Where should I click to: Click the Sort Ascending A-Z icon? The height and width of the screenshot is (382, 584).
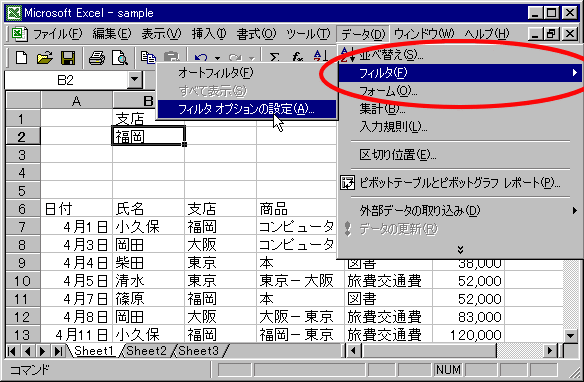pos(320,56)
